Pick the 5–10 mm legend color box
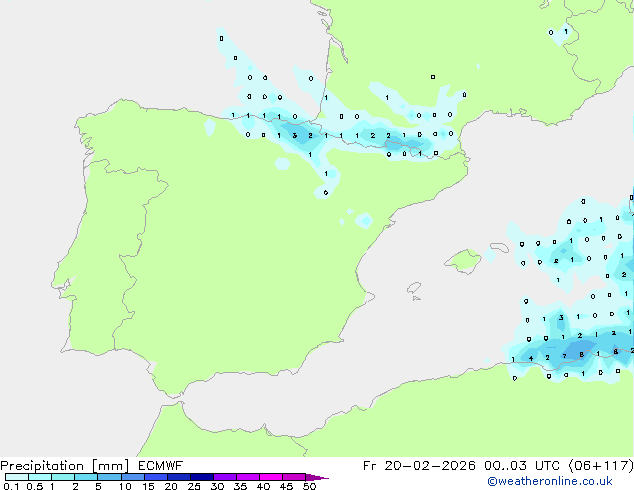 109,477
